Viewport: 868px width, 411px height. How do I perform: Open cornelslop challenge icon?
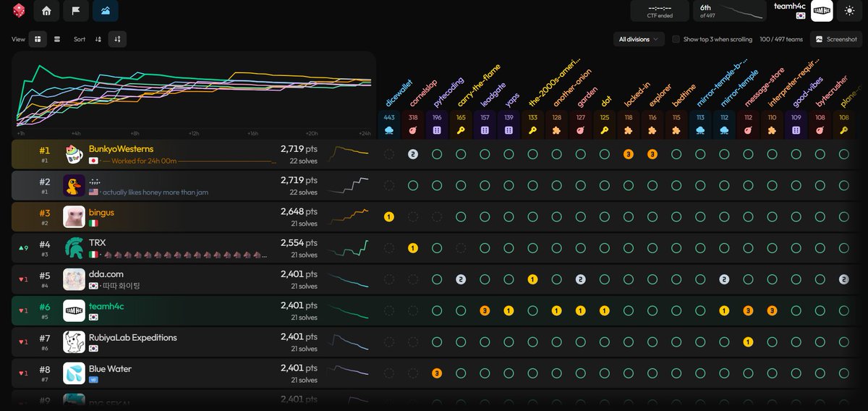(413, 130)
